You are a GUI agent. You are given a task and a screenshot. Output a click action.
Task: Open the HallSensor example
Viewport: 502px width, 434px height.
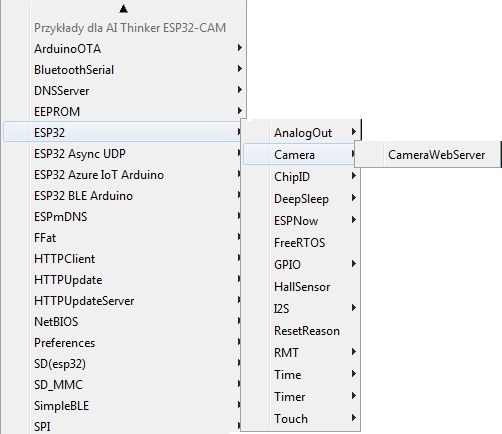click(301, 287)
